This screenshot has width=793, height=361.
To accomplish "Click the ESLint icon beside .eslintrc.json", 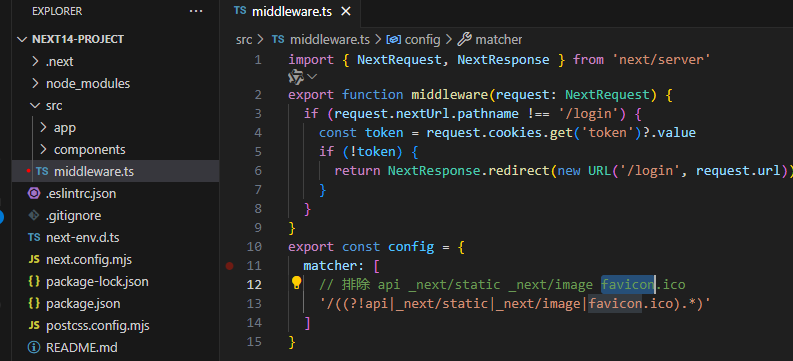I will (x=34, y=194).
